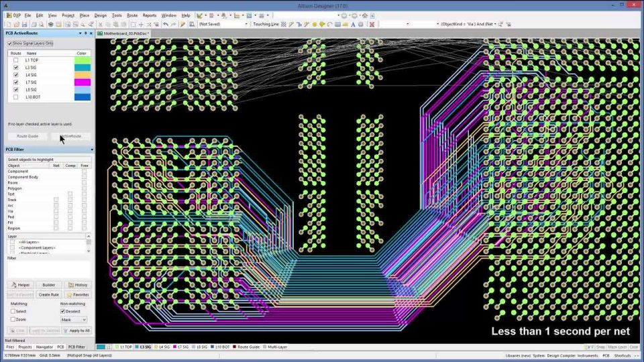Screen dimensions: 644x362
Task: Click the save disk toolbar icon
Action: [x=24, y=24]
